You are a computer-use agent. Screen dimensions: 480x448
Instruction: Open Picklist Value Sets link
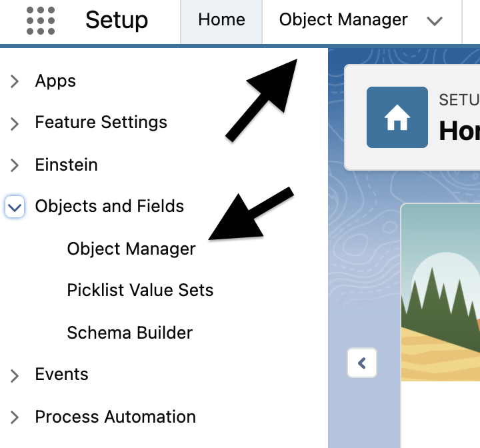click(140, 290)
